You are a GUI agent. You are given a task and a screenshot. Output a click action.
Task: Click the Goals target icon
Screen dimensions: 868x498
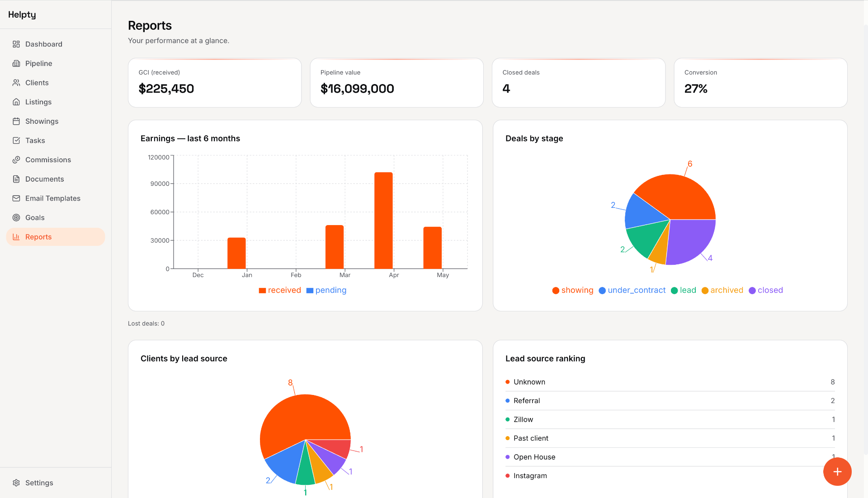pos(16,218)
